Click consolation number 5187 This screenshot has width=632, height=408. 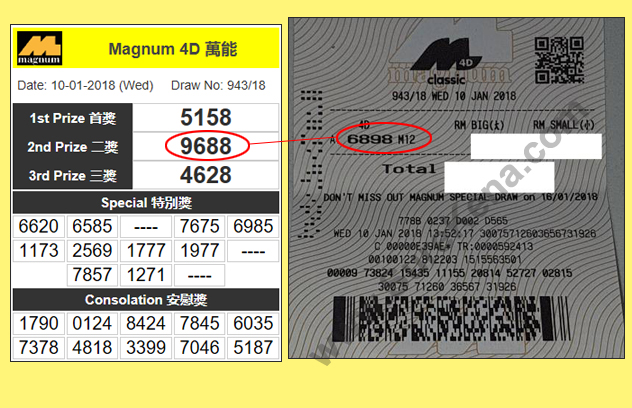tap(253, 348)
